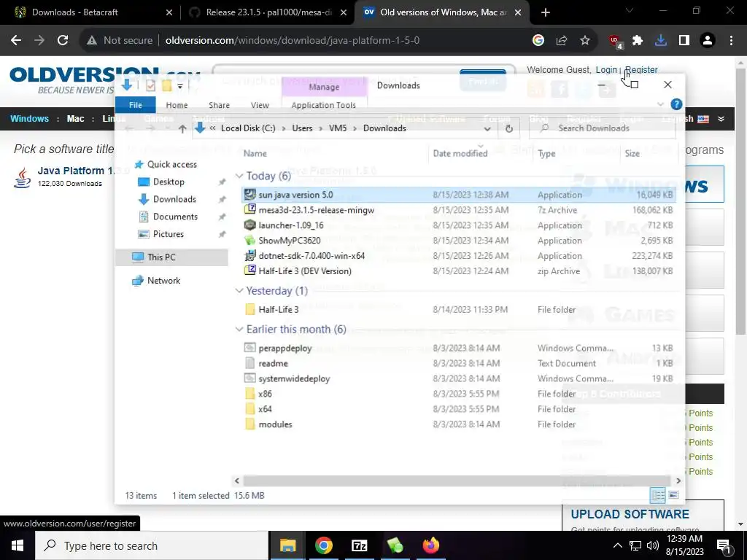Collapse the Today group
The height and width of the screenshot is (560, 747).
click(239, 176)
